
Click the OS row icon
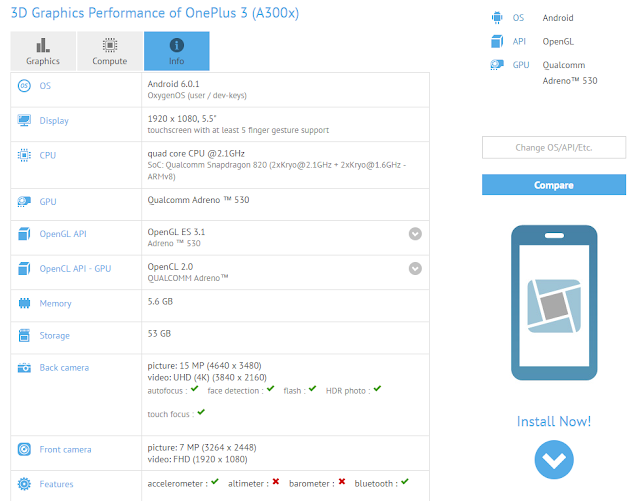pos(24,86)
